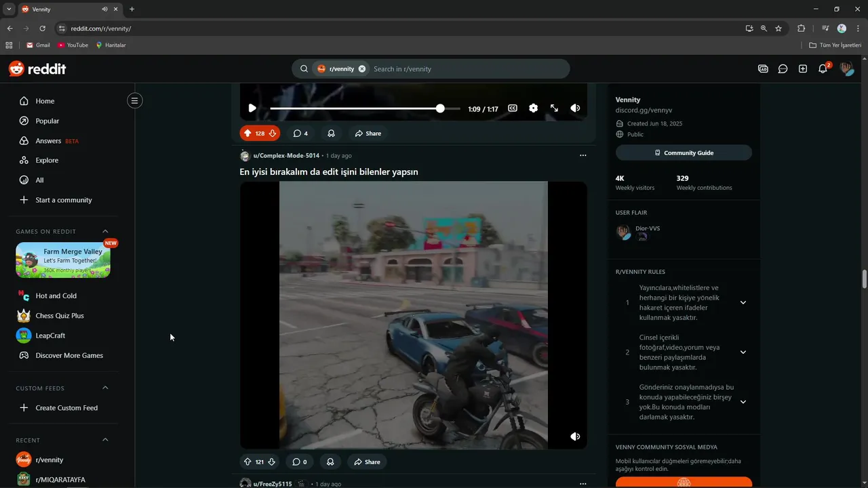Seek on the top video progress bar
This screenshot has height=488, width=868.
(x=365, y=108)
